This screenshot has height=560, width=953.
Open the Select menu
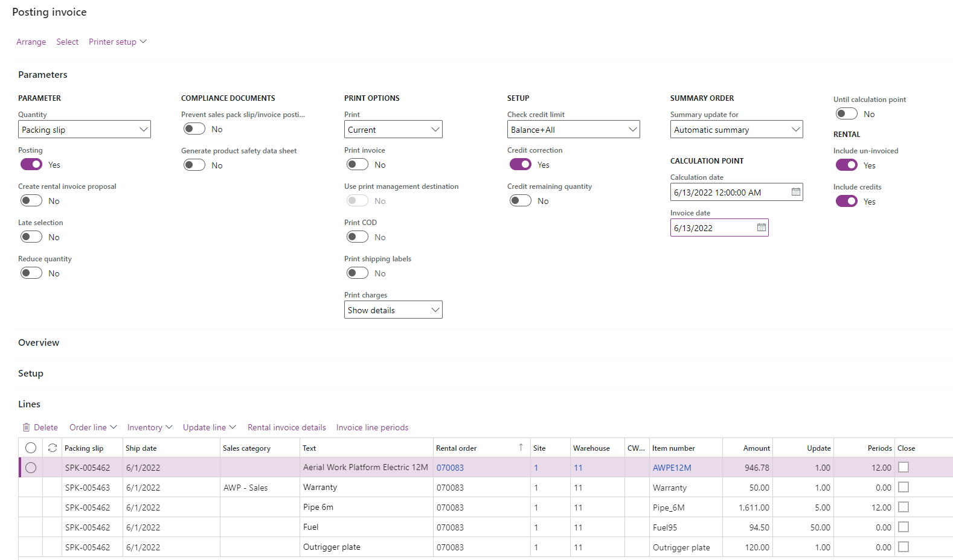point(68,42)
